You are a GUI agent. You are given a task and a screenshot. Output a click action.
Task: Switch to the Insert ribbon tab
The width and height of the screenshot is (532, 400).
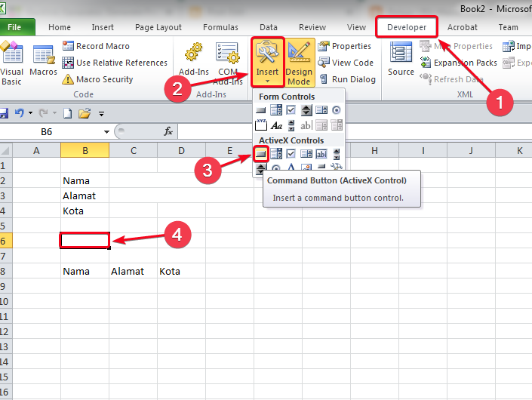[x=103, y=27]
